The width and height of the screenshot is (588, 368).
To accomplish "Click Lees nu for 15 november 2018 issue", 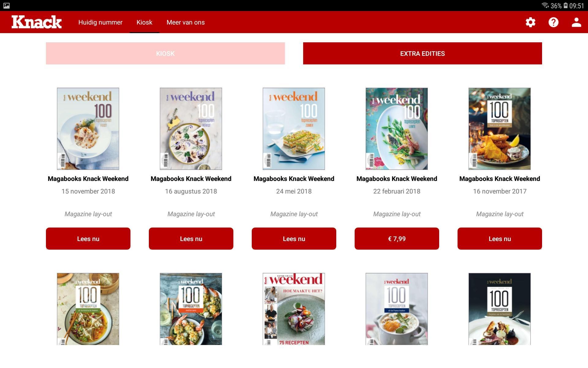I will [88, 239].
